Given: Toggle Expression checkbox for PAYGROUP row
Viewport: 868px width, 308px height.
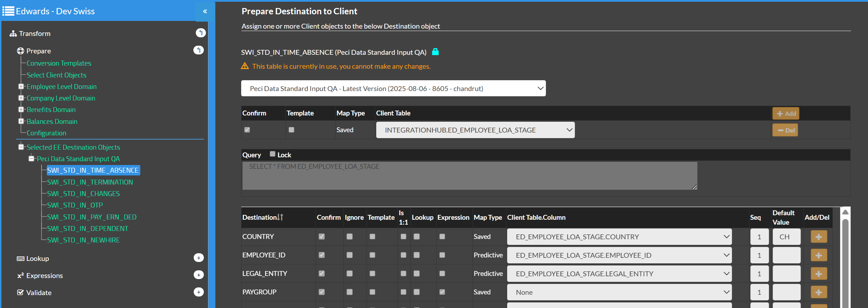Looking at the screenshot, I should [x=442, y=292].
